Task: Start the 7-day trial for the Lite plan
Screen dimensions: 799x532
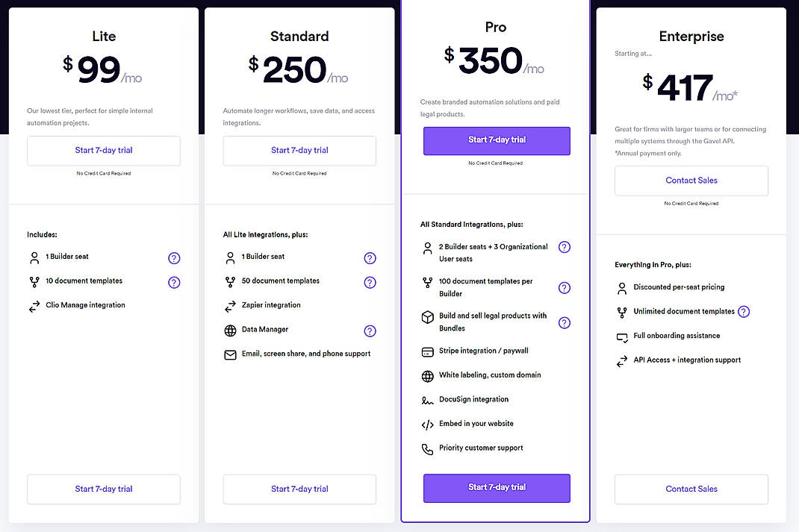Action: [x=103, y=150]
